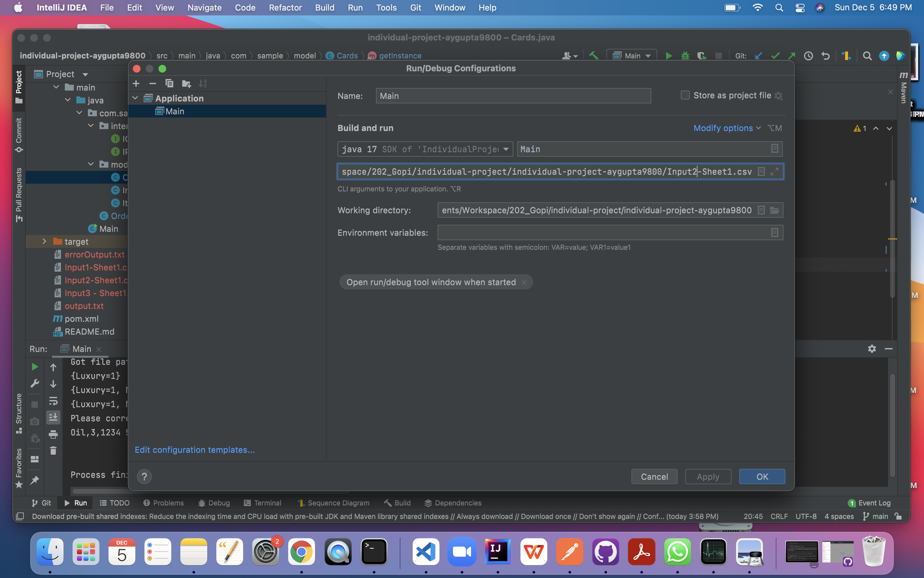Screen dimensions: 924x578
Task: Open the Build menu
Action: click(325, 8)
